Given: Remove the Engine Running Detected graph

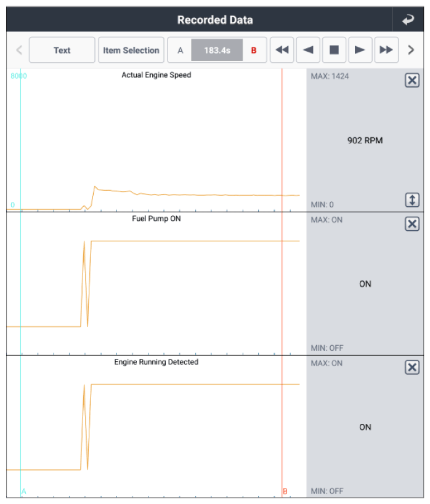Looking at the screenshot, I should 412,367.
